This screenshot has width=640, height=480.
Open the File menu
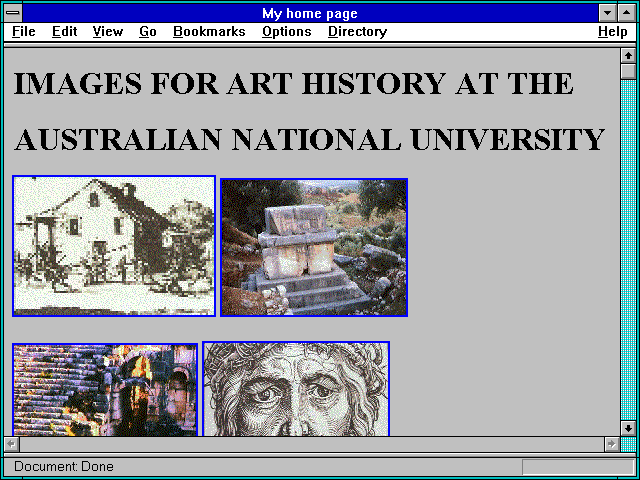(24, 32)
